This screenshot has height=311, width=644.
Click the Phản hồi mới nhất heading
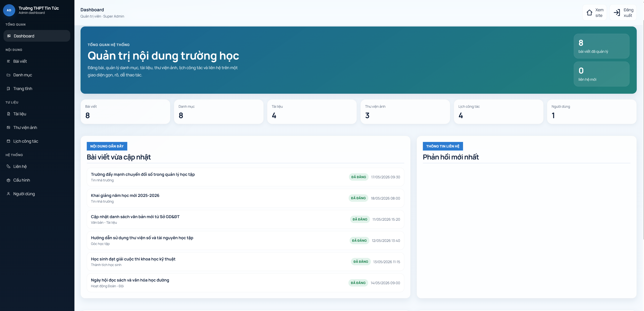(451, 157)
